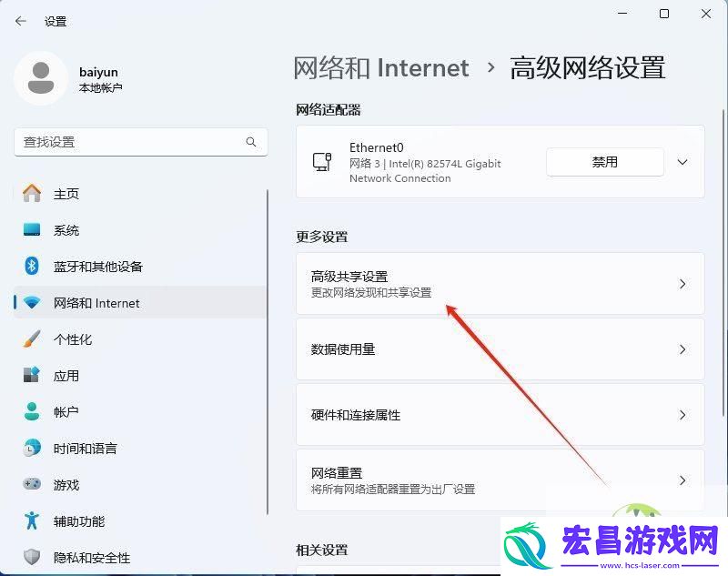This screenshot has width=728, height=576.
Task: Click the Personalization paintbrush icon
Action: tap(32, 339)
